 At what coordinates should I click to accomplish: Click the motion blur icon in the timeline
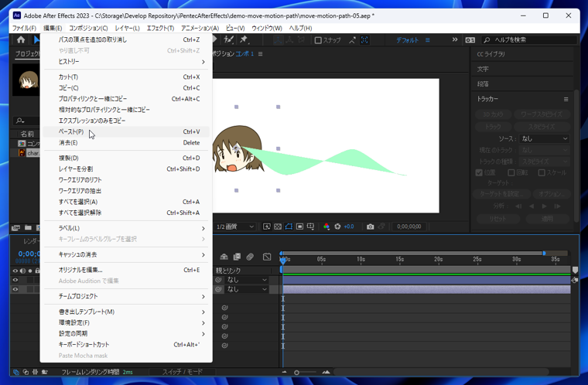(250, 257)
